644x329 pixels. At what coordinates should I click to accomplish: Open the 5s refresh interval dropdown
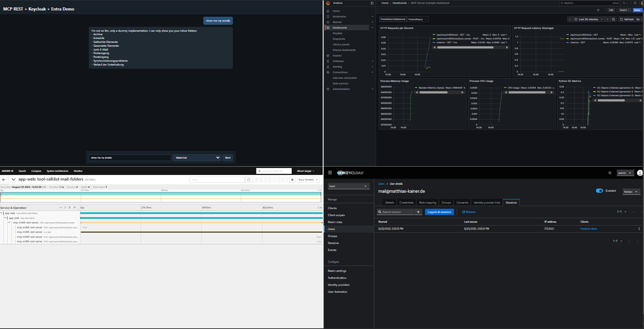click(639, 20)
